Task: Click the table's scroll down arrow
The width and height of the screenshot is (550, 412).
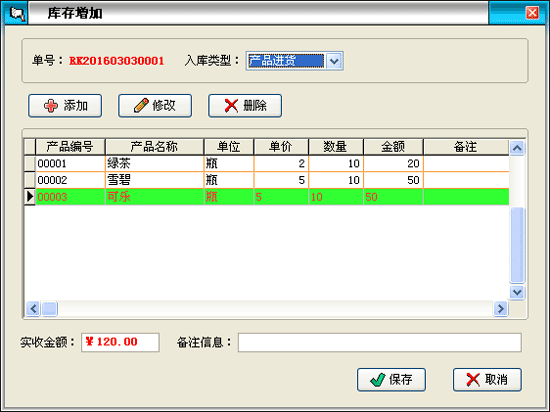Action: (x=517, y=292)
